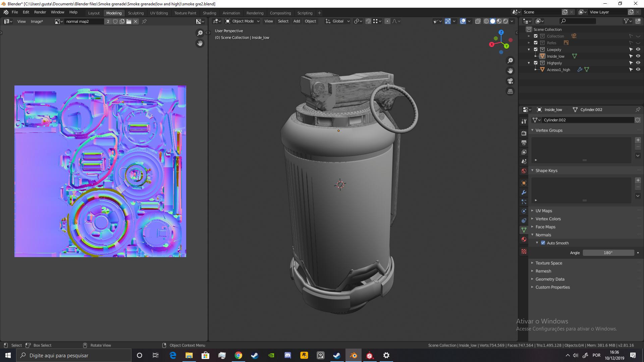Click the 3D viewport zoom magnifier gizmo

click(x=510, y=61)
